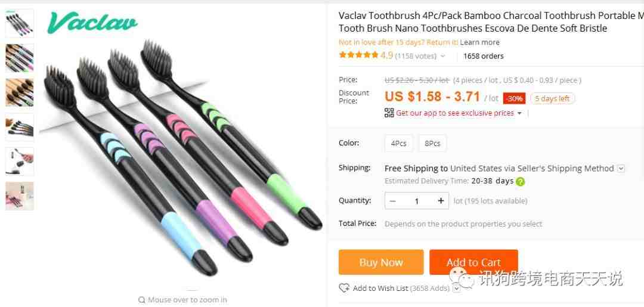Click the Add to Cart button
The image size is (644, 307).
coord(473,262)
